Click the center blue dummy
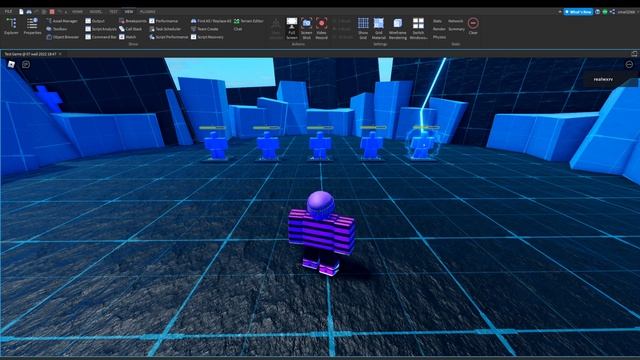The width and height of the screenshot is (640, 360). tap(320, 145)
